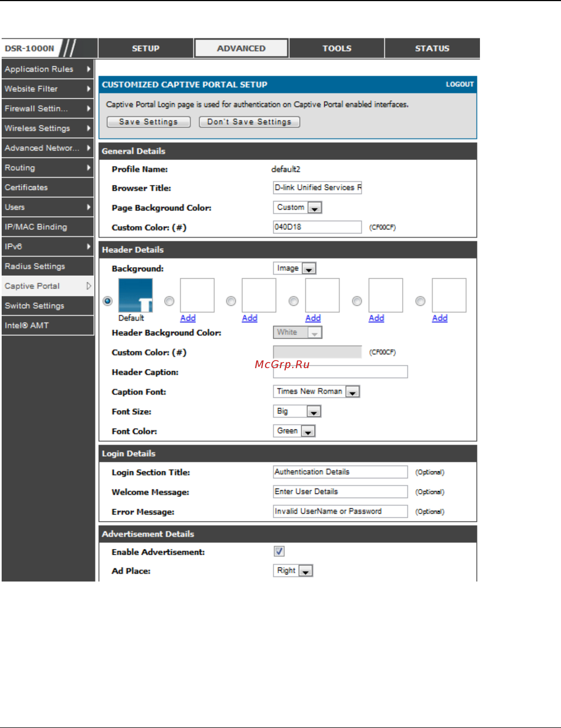
Task: Open Intel AMT in the sidebar
Action: [x=48, y=325]
